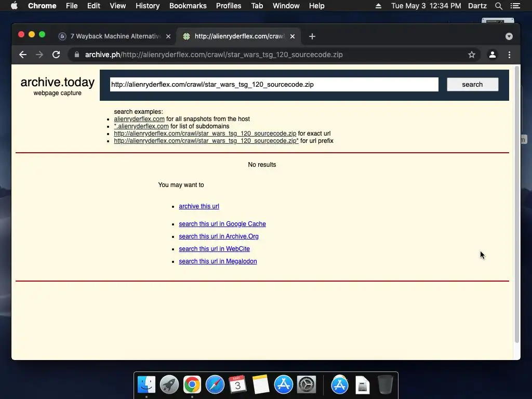Open the App Store icon next to Notes

[283, 385]
